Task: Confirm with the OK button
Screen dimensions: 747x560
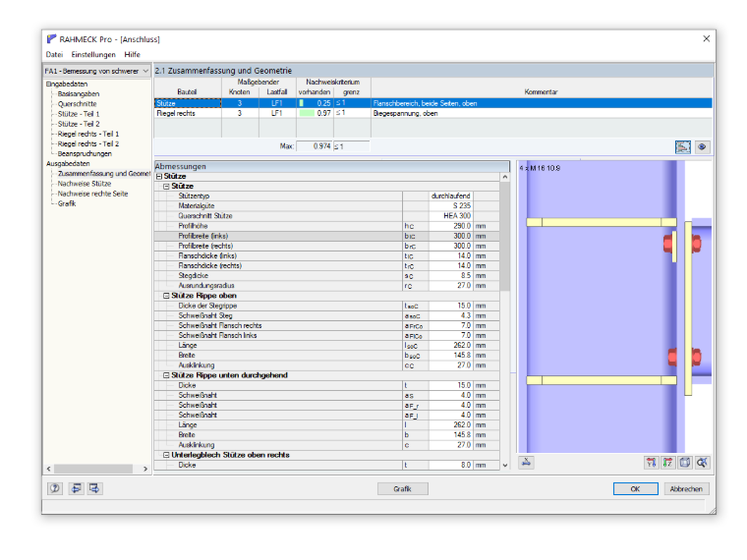Action: coord(636,489)
